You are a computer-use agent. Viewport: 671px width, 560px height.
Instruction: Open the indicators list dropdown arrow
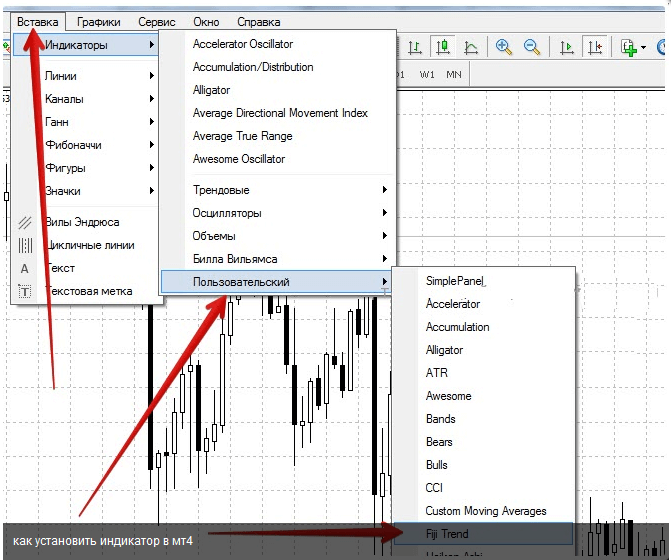[x=644, y=47]
